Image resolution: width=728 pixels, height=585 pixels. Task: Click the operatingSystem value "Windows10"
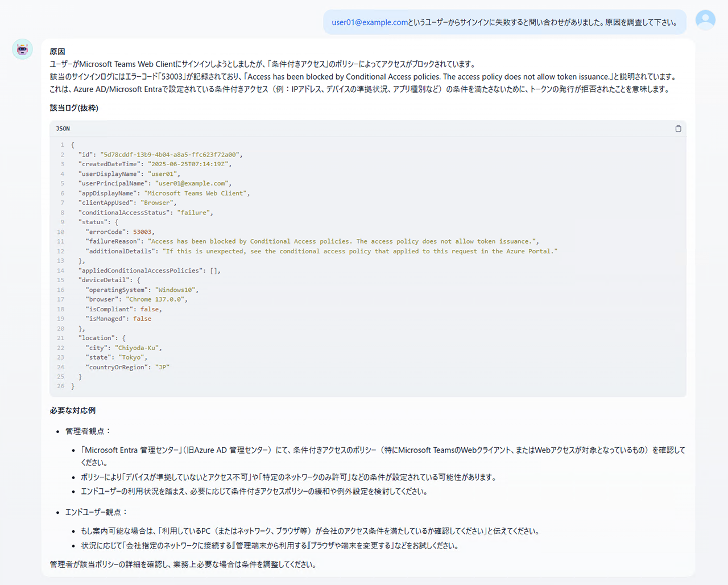coord(175,290)
